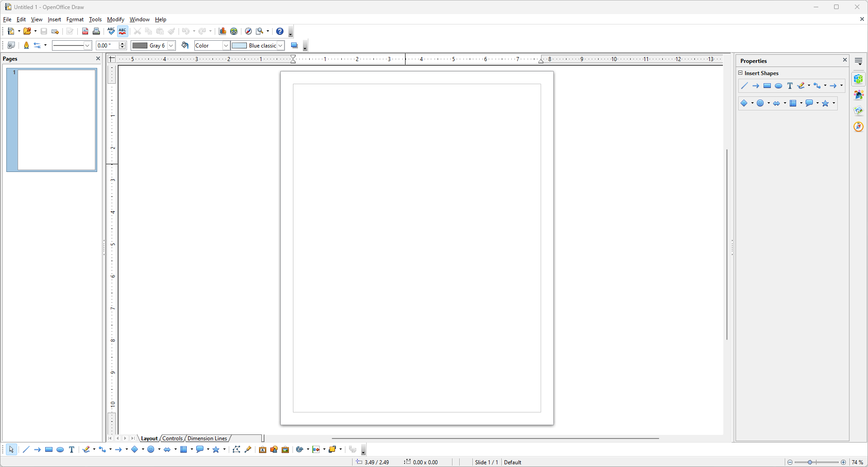Image resolution: width=868 pixels, height=467 pixels.
Task: Open the line style dropdown
Action: 87,45
